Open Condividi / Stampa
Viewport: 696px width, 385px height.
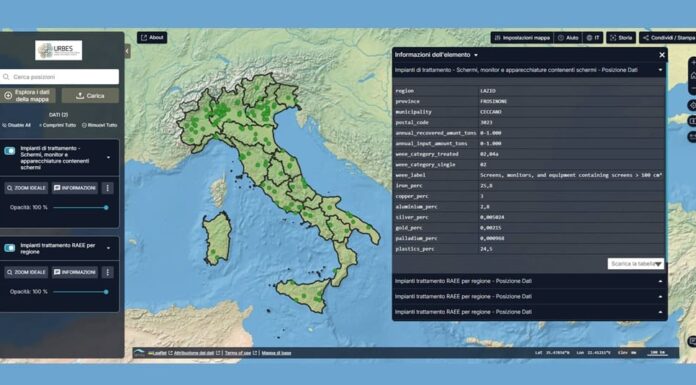pyautogui.click(x=668, y=38)
